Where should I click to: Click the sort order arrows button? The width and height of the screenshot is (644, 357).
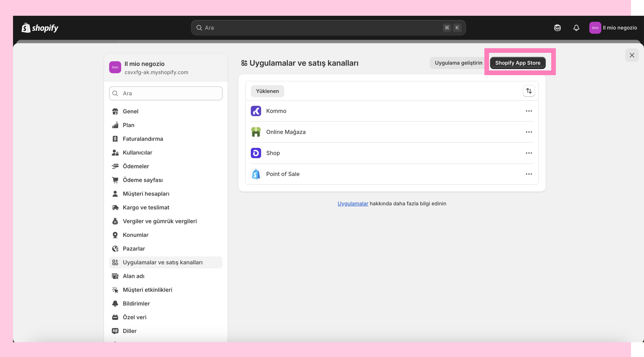pyautogui.click(x=529, y=91)
